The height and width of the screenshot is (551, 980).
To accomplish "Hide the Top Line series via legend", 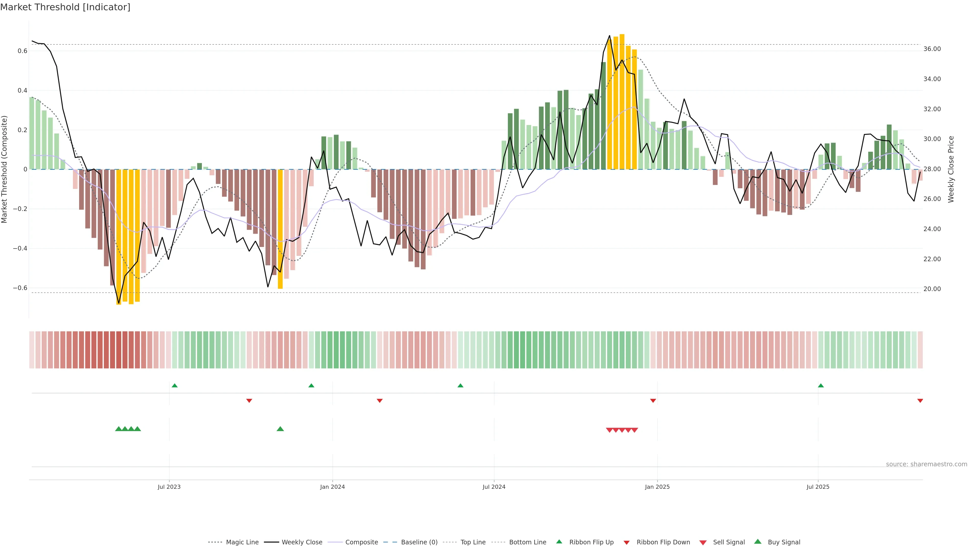I will point(473,542).
